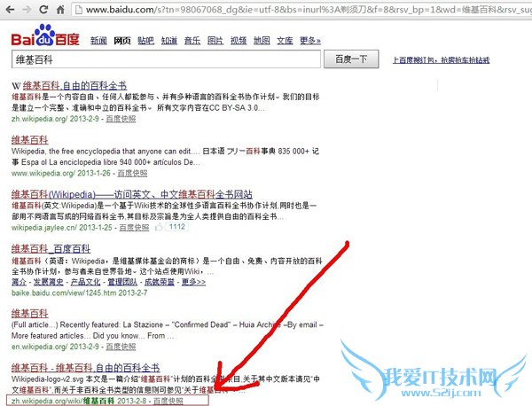Image resolution: width=532 pixels, height=406 pixels.
Task: Open 维基百科 result from www.wikipedia.org
Action: [x=30, y=140]
